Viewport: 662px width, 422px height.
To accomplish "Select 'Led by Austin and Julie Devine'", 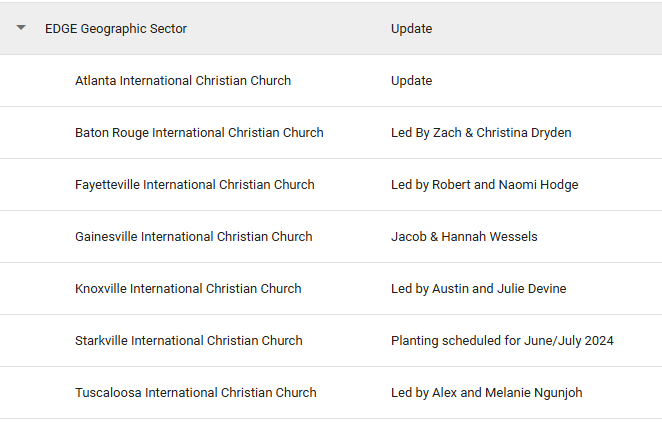I will [478, 289].
